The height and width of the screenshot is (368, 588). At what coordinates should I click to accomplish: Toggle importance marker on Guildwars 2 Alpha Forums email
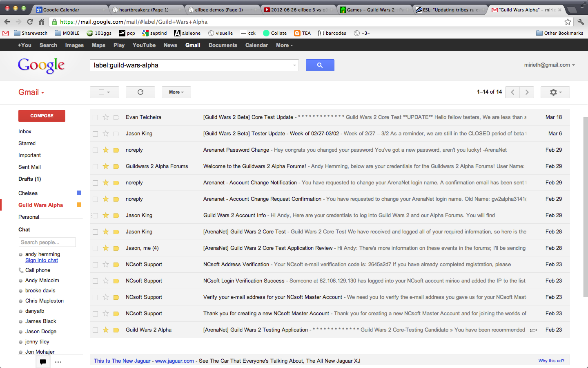coord(116,166)
